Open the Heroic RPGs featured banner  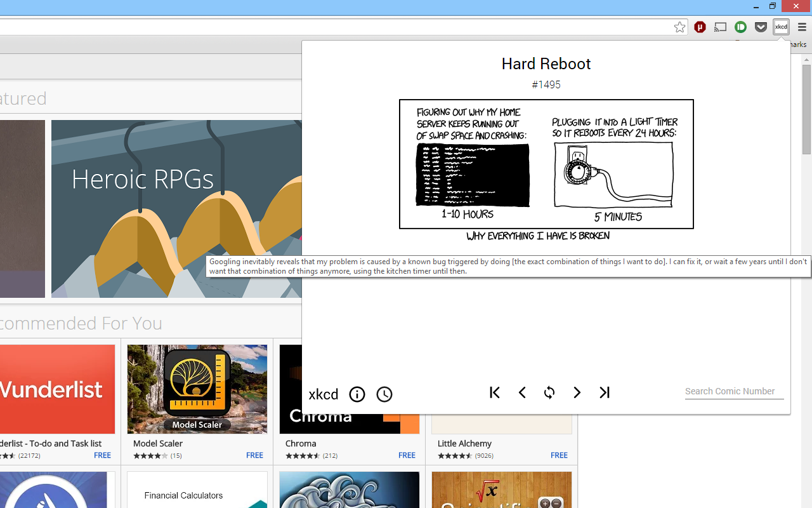coord(176,208)
